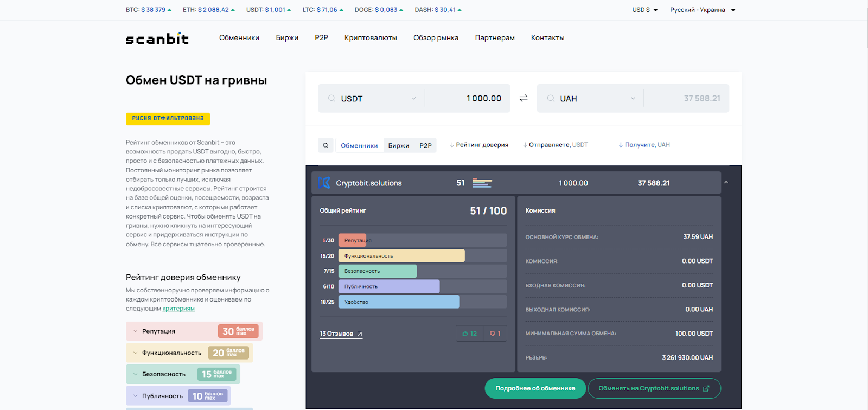This screenshot has width=868, height=410.
Task: Go to the P2P navigation item
Action: point(321,38)
